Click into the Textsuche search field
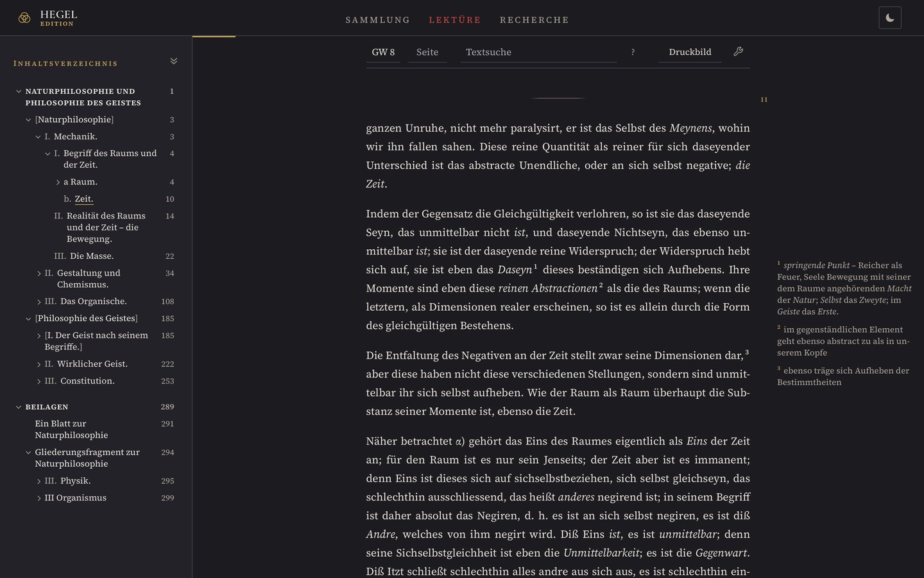Screen dimensions: 924x578 538,52
